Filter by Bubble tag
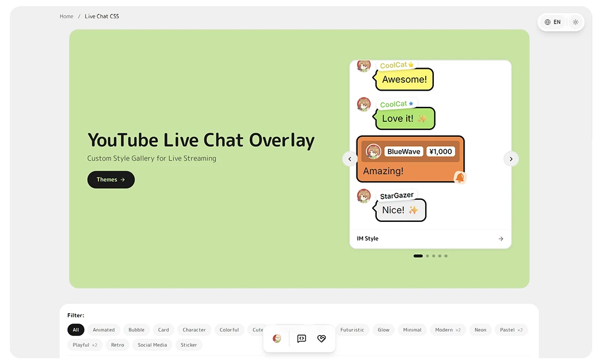This screenshot has height=364, width=602. (136, 330)
